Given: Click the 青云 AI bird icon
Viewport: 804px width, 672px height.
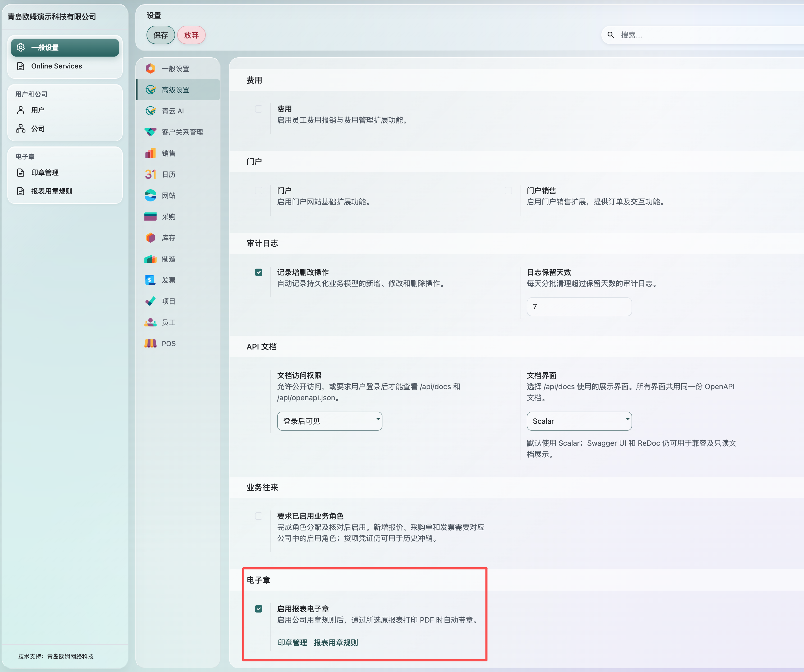Looking at the screenshot, I should pyautogui.click(x=150, y=111).
